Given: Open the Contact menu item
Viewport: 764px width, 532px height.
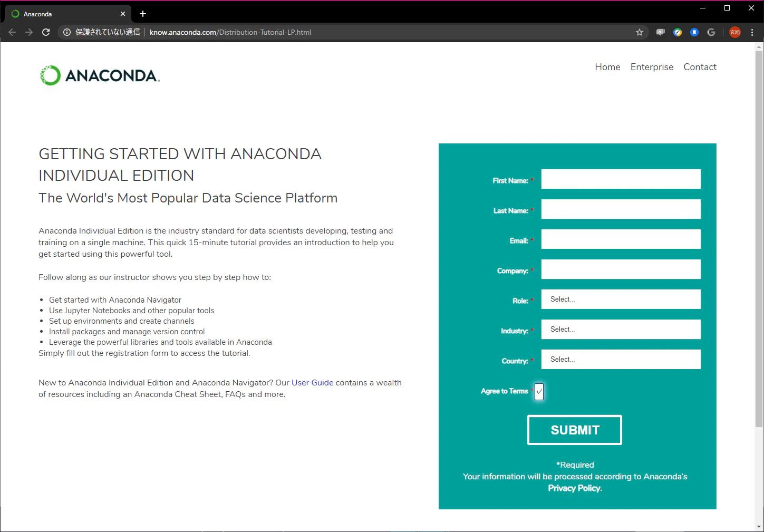Looking at the screenshot, I should point(700,67).
